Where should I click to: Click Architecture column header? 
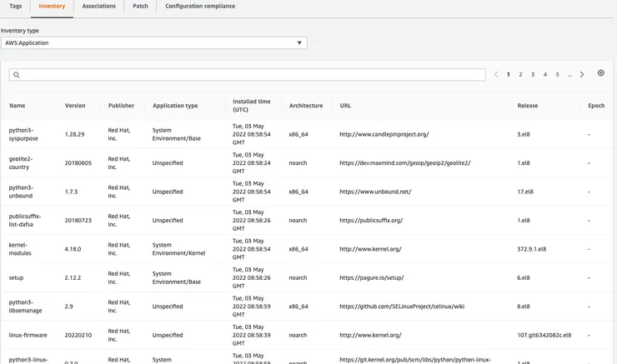(306, 105)
